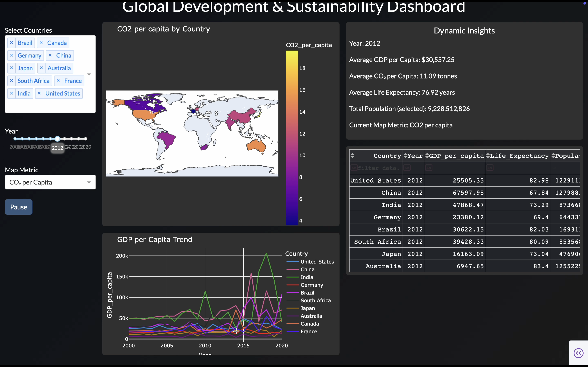Click the x icon next to South Africa
The height and width of the screenshot is (367, 588).
click(11, 81)
